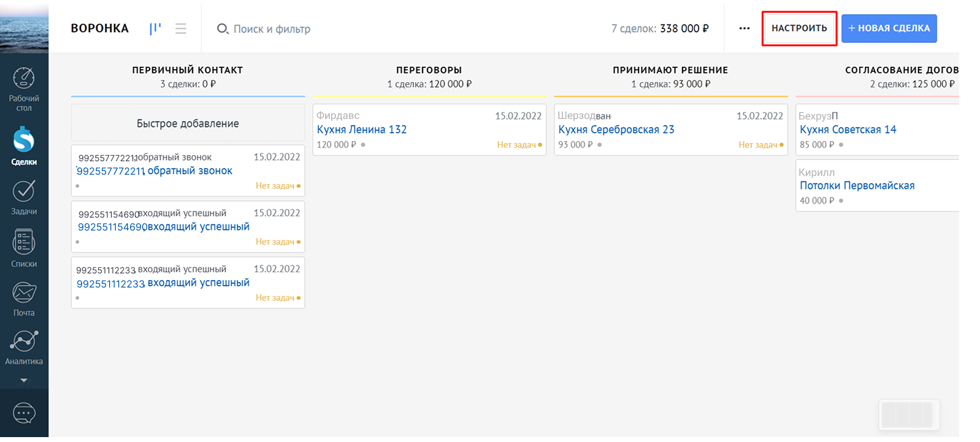Create a deal with НОВАЯ СДЕЛКА button
The height and width of the screenshot is (442, 980).
(x=889, y=28)
